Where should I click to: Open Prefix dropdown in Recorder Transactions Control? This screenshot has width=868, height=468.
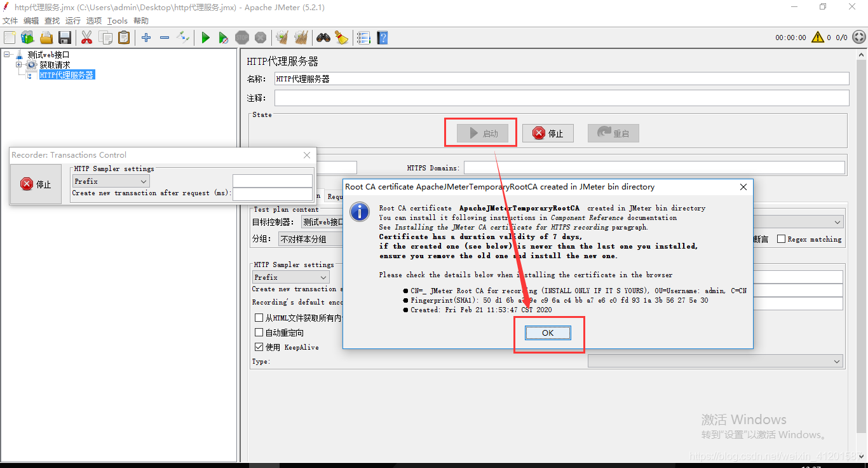111,181
